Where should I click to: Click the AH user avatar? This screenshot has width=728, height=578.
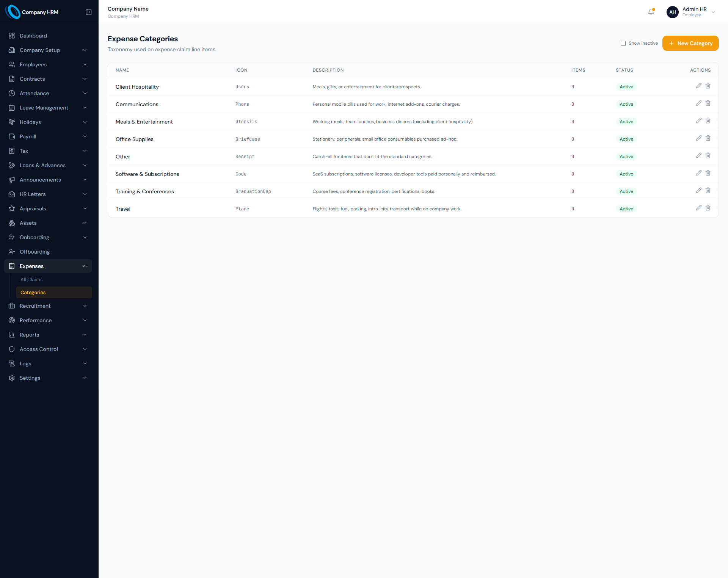tap(672, 12)
